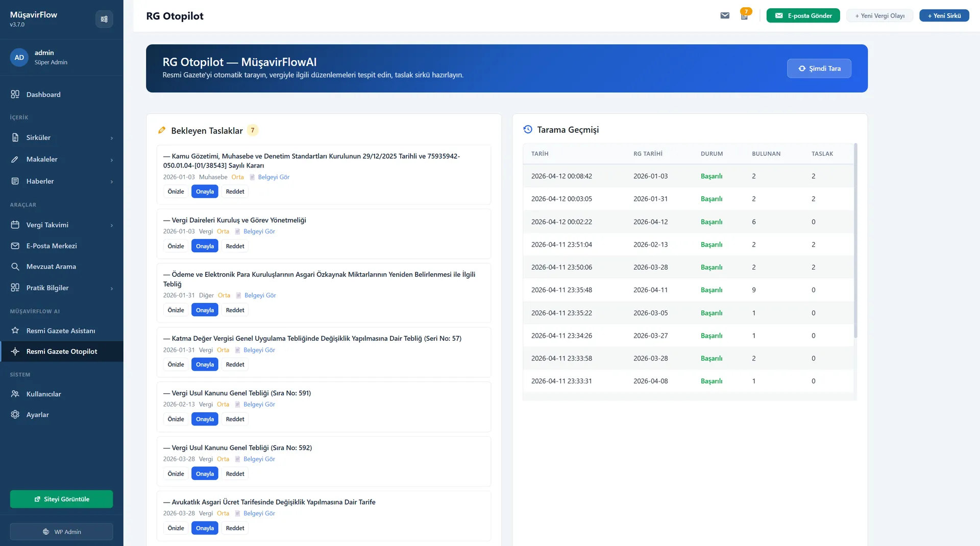The image size is (980, 546).
Task: Click the Dashboard icon in sidebar
Action: pyautogui.click(x=15, y=94)
